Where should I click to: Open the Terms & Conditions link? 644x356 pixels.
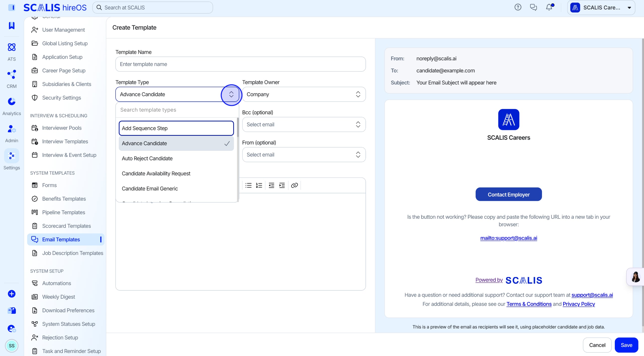(x=529, y=304)
